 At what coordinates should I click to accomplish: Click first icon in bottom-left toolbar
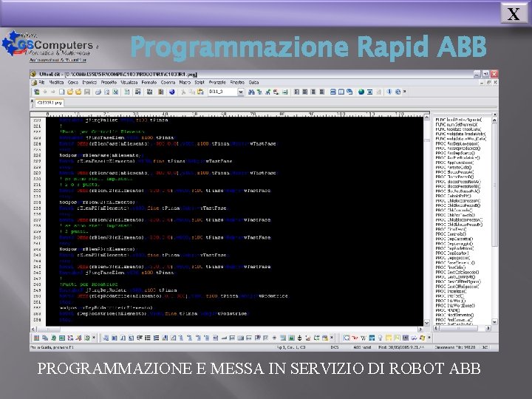[36, 338]
